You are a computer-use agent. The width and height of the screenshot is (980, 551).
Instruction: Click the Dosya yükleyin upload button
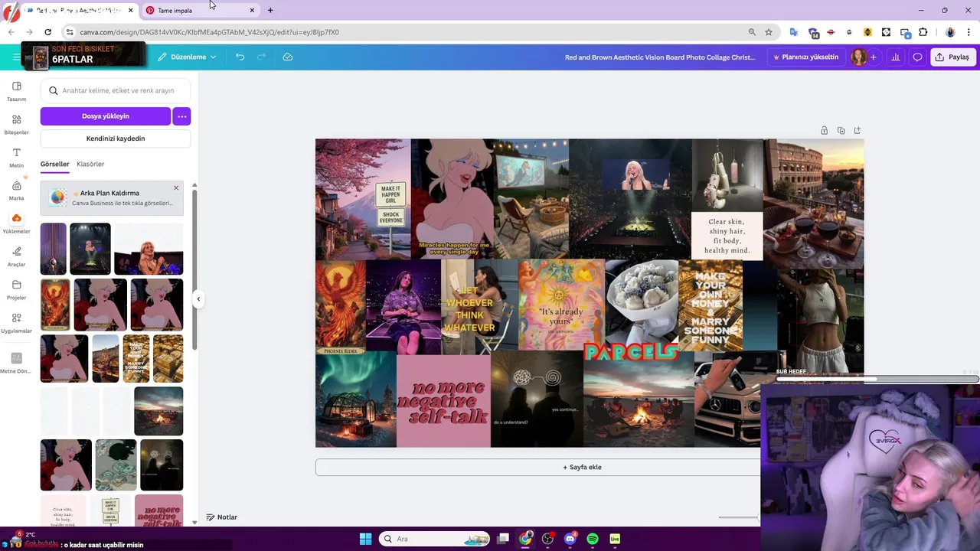[x=106, y=116]
